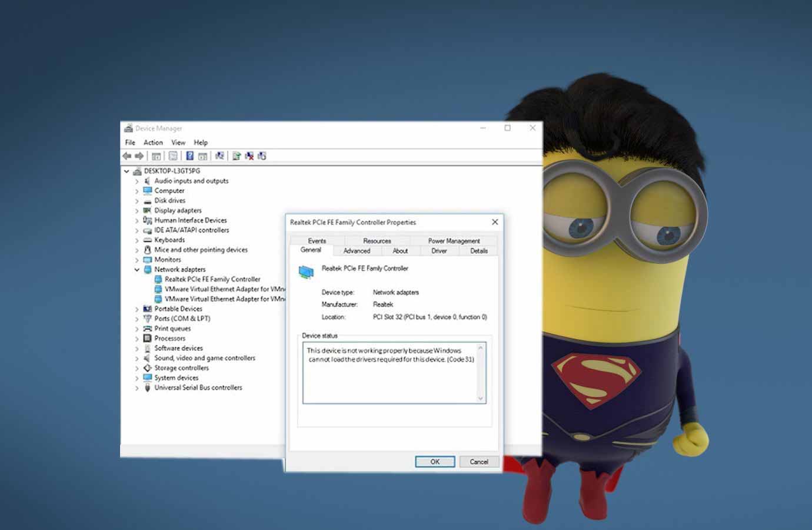Collapse the DESKTOP-L3GT5PG tree root
The height and width of the screenshot is (530, 812).
pos(128,171)
